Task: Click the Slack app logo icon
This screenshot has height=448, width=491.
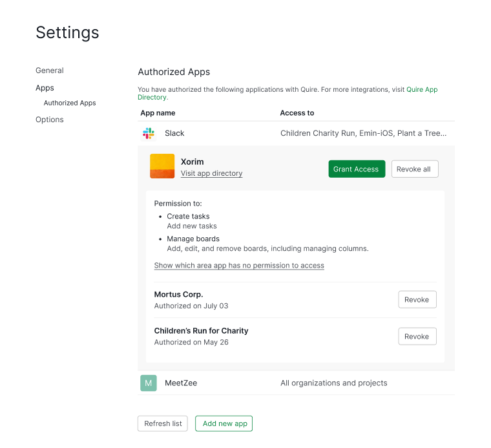Action: (149, 133)
